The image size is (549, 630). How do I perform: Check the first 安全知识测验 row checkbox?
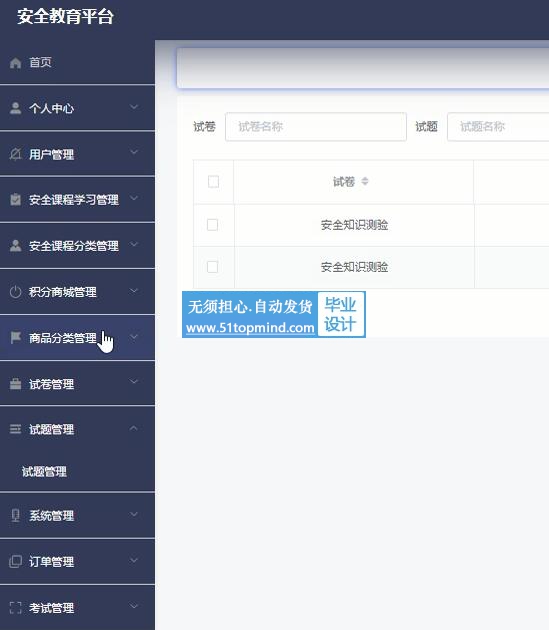click(x=212, y=225)
